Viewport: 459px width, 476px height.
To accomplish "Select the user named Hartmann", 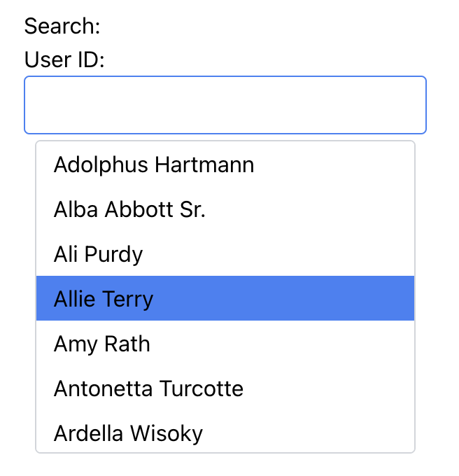I will (154, 165).
